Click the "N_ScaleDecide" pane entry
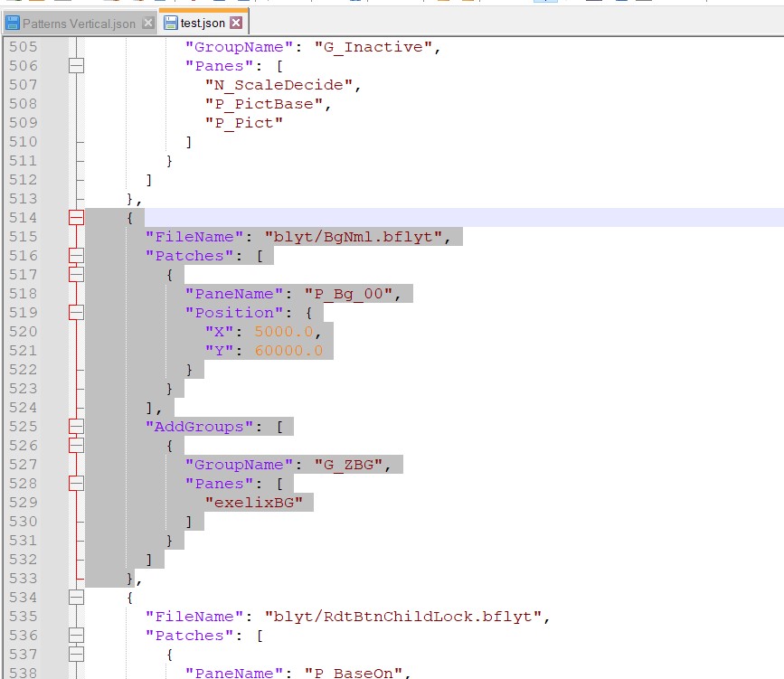 279,85
